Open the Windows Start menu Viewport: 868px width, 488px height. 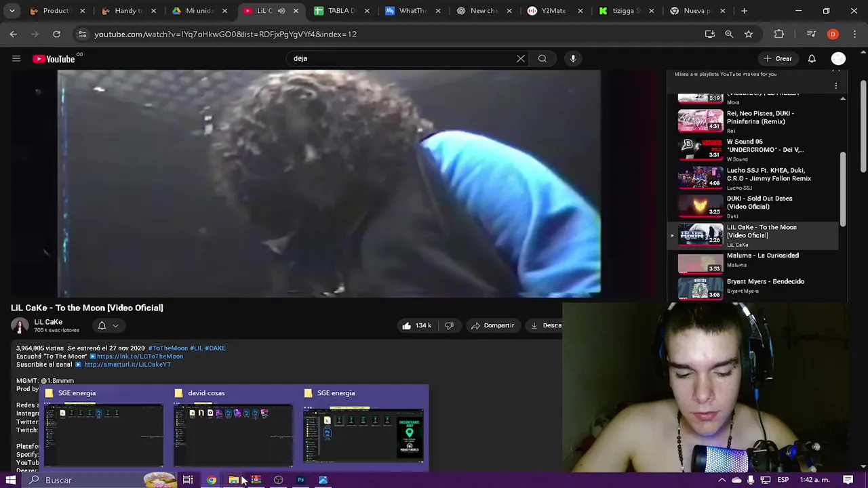(x=11, y=480)
